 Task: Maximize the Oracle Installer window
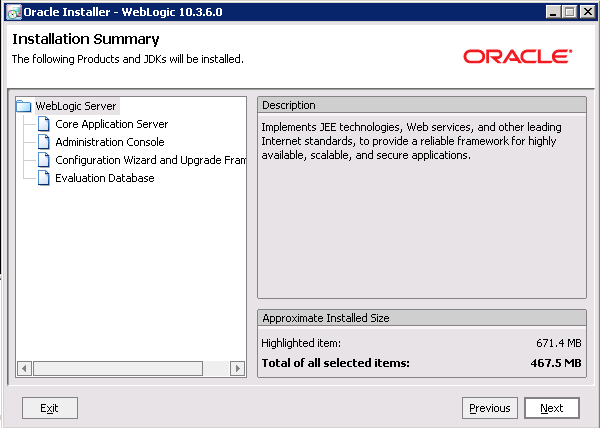pos(569,12)
